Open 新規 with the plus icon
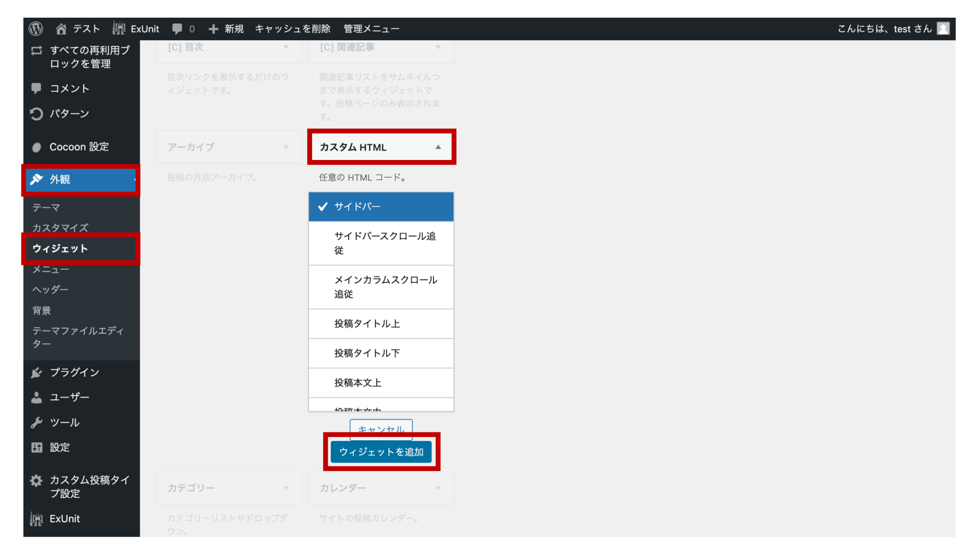 point(214,29)
